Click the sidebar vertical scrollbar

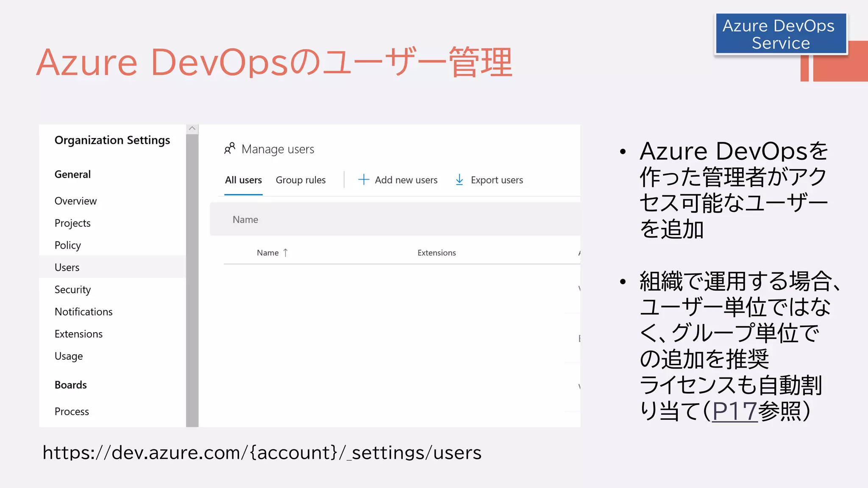pos(192,280)
